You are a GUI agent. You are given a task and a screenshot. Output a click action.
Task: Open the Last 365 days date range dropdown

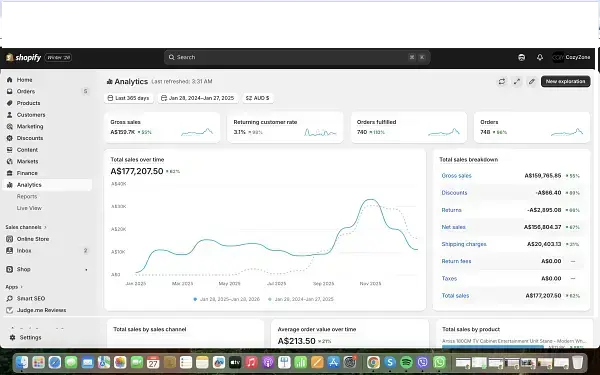point(129,98)
